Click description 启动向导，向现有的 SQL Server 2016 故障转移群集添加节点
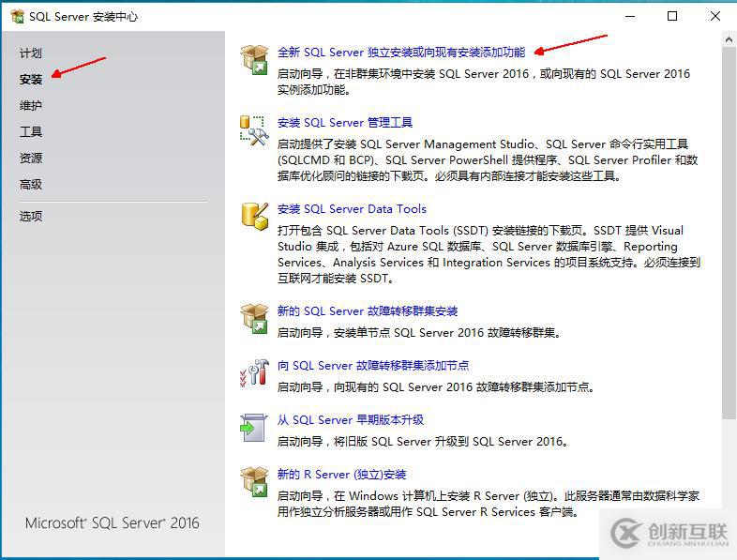Viewport: 737px width, 560px height. tap(435, 387)
